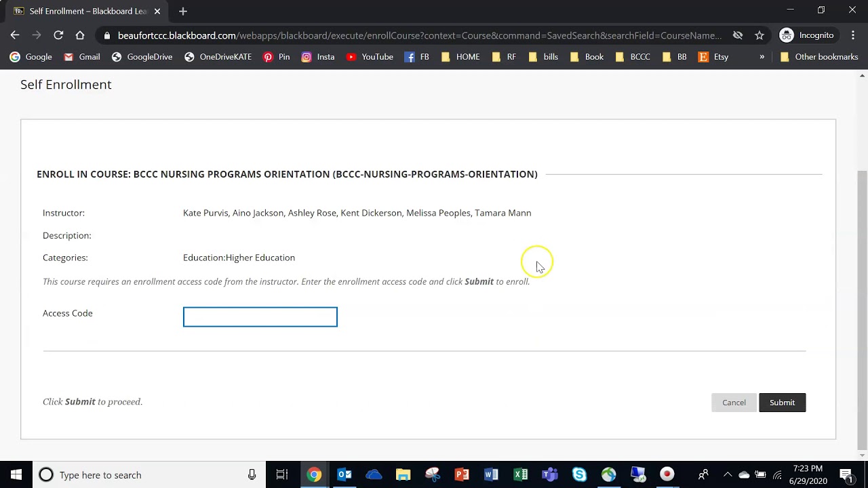This screenshot has width=868, height=488.
Task: Open OneDrive app from the taskbar
Action: pos(374,474)
